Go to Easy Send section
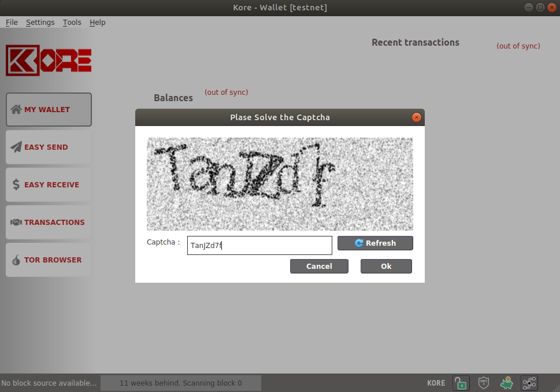This screenshot has width=560, height=392. click(x=49, y=147)
